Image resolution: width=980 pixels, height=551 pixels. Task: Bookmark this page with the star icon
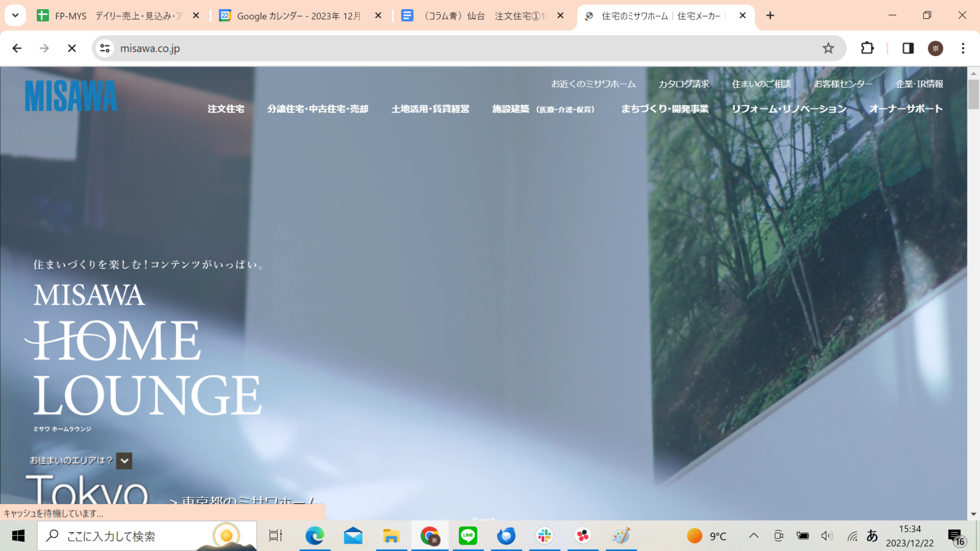[828, 48]
